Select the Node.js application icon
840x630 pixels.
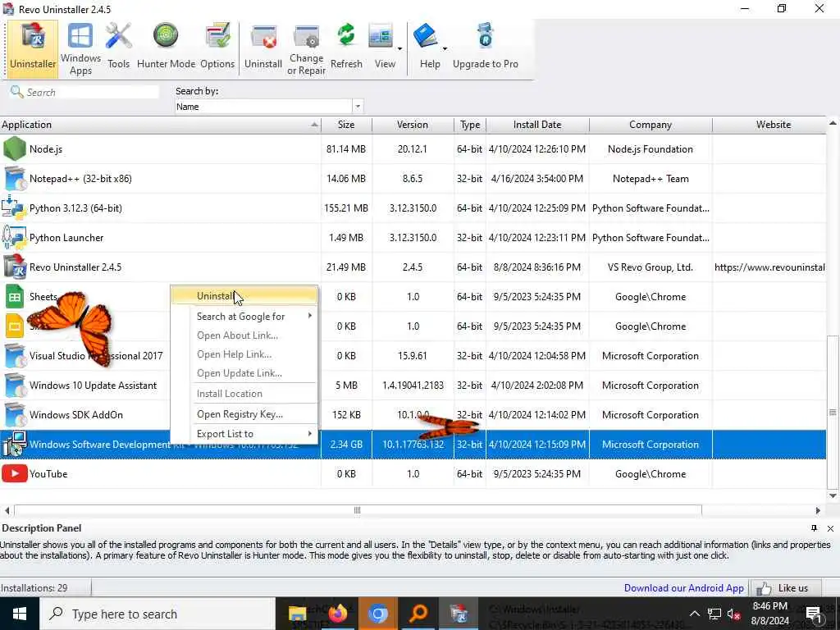[x=15, y=149]
